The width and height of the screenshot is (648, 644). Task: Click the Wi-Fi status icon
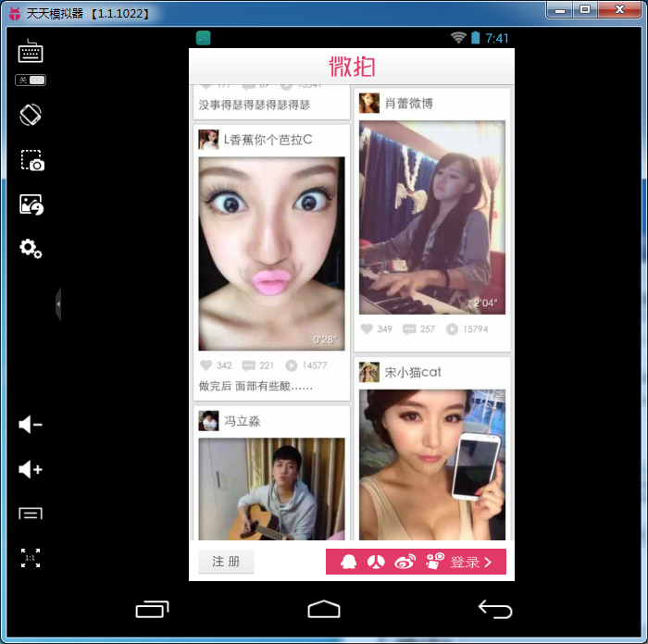tap(458, 38)
